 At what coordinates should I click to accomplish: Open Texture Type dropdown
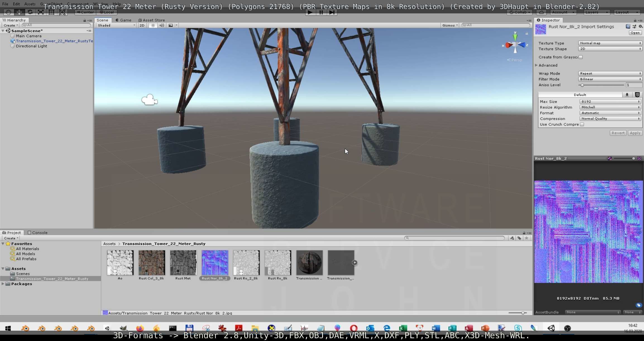click(610, 43)
